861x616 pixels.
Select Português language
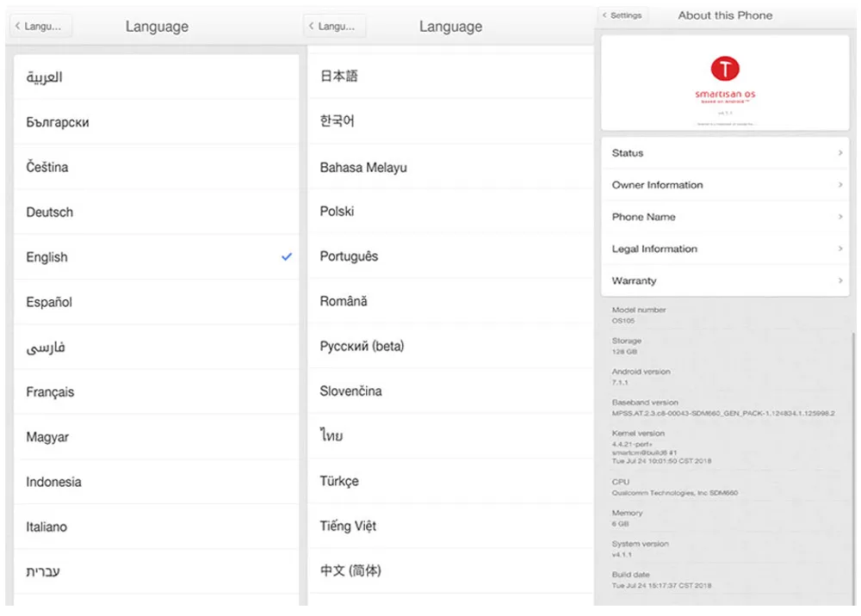(x=450, y=256)
